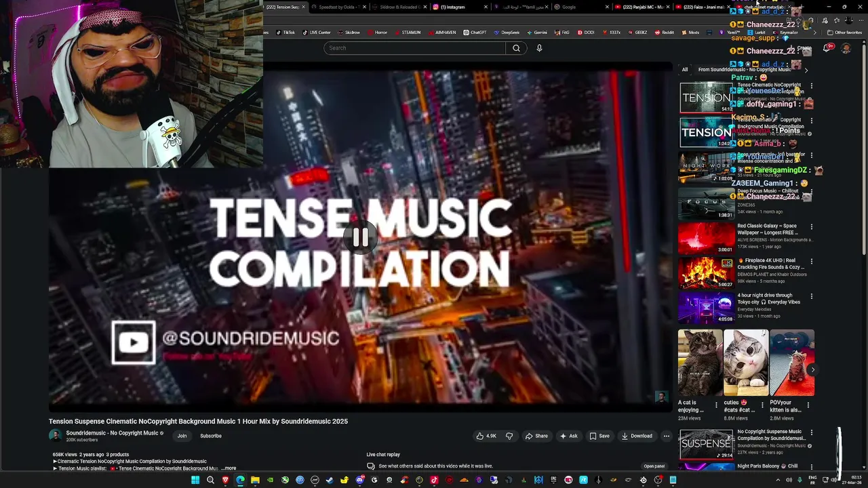Open Reddit bookmark
This screenshot has width=868, height=488.
click(x=664, y=33)
